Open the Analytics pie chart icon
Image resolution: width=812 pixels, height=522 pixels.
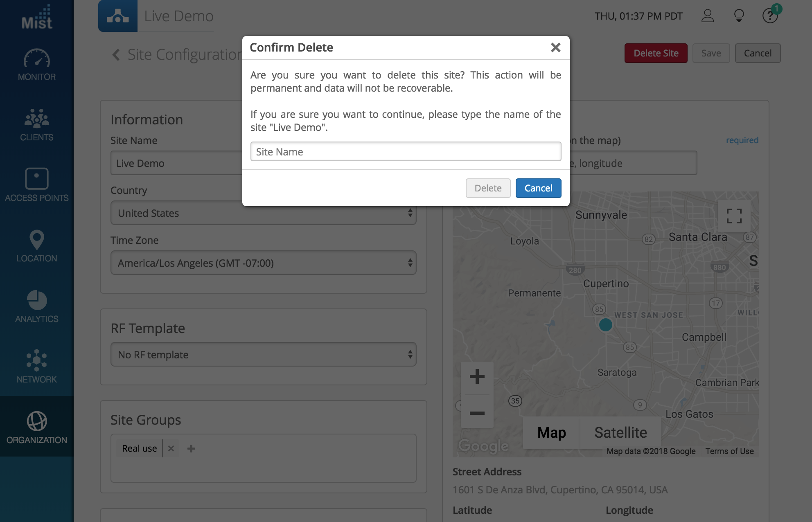point(37,306)
